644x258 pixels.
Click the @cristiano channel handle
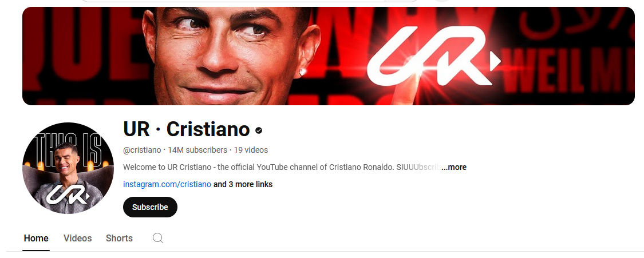click(x=142, y=150)
